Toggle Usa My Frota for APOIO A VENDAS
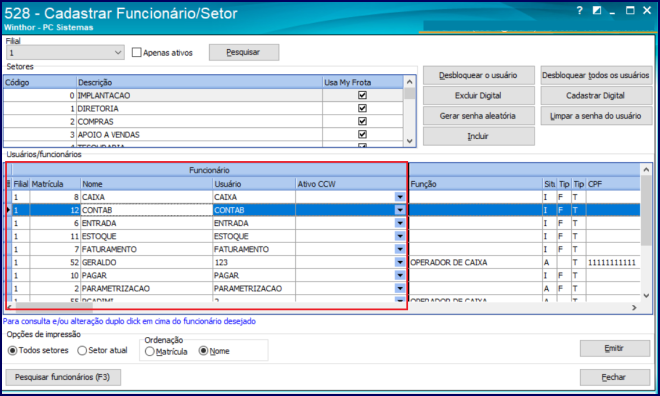660x396 pixels. click(362, 134)
